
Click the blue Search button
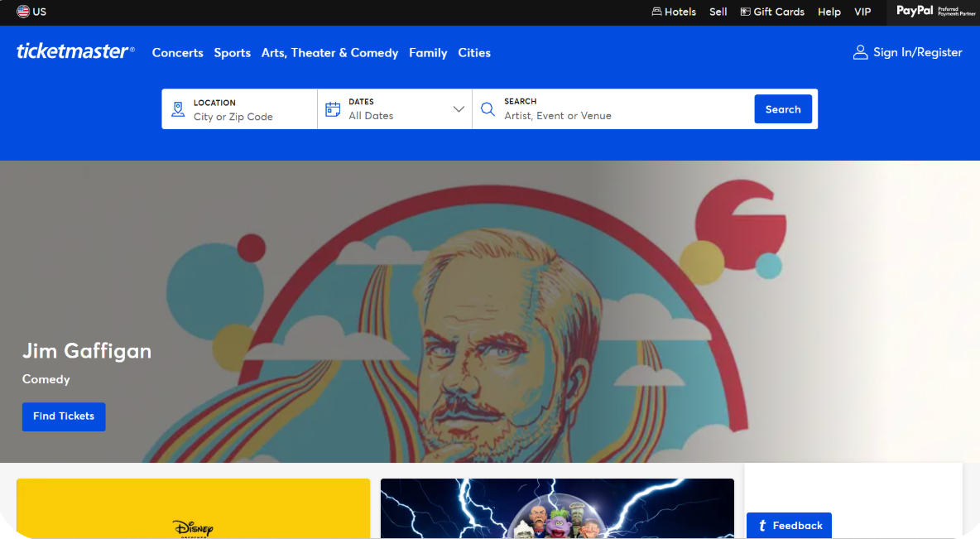[783, 108]
